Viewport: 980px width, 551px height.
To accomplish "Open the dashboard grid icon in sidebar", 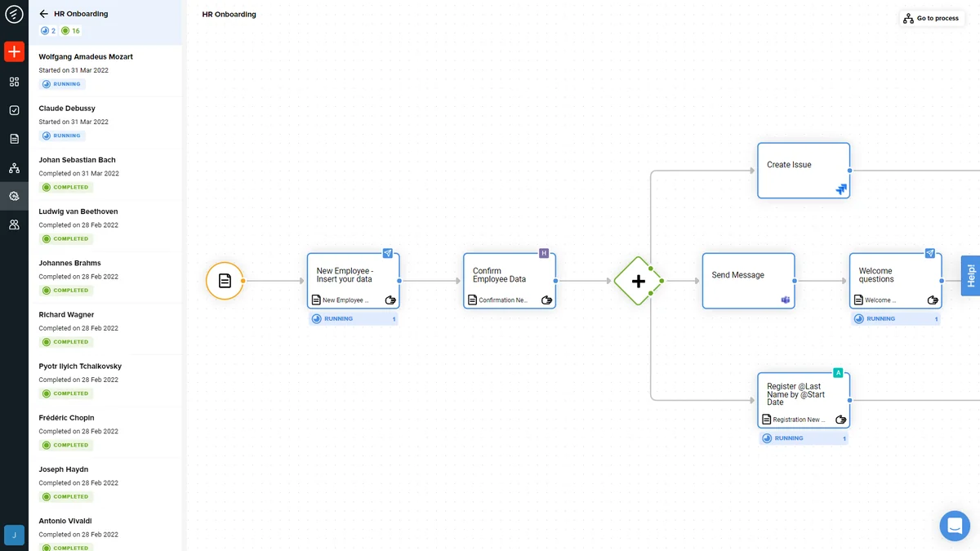I will tap(14, 82).
